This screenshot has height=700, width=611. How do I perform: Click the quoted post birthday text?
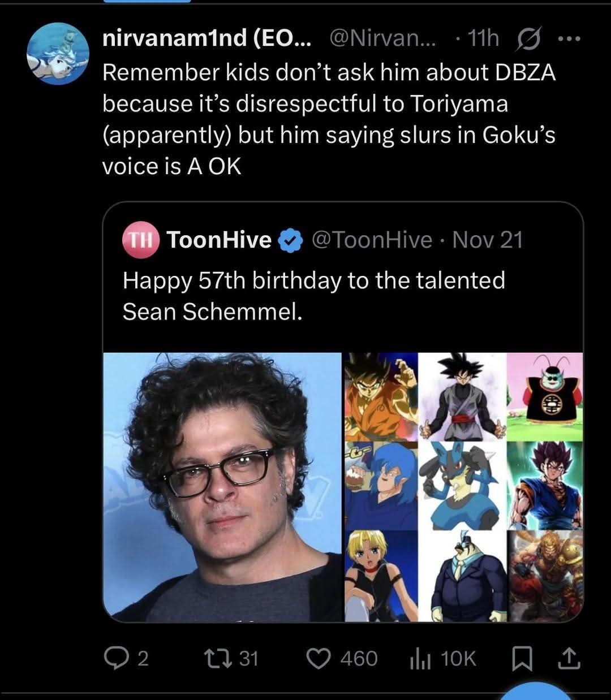point(313,296)
